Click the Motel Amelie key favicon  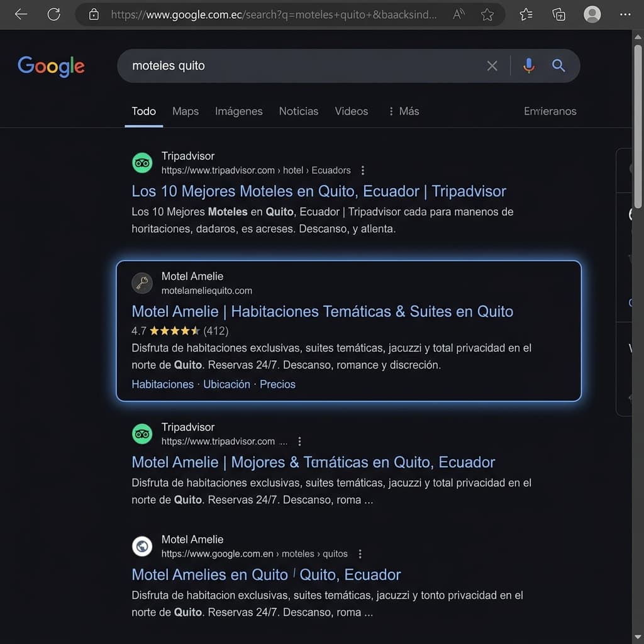tap(142, 283)
